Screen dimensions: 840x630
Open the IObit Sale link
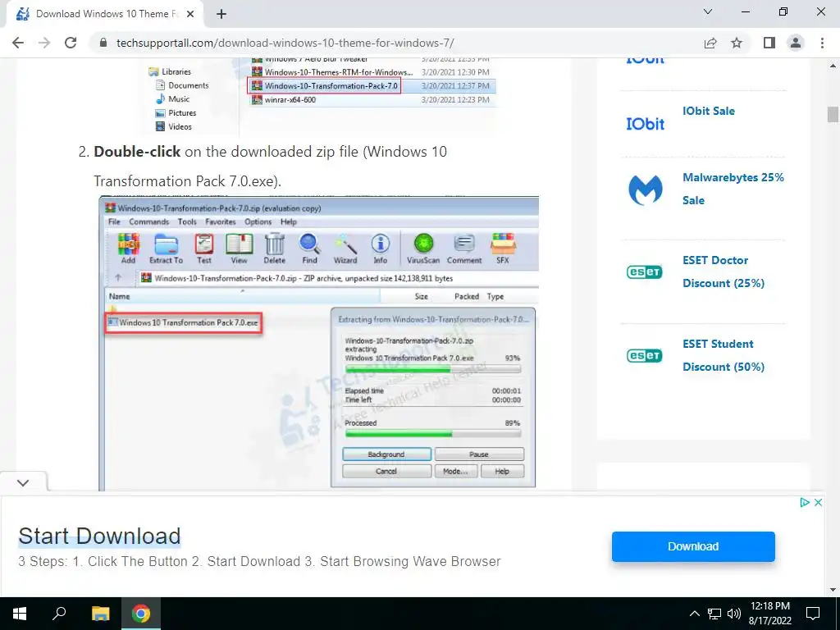[x=708, y=111]
